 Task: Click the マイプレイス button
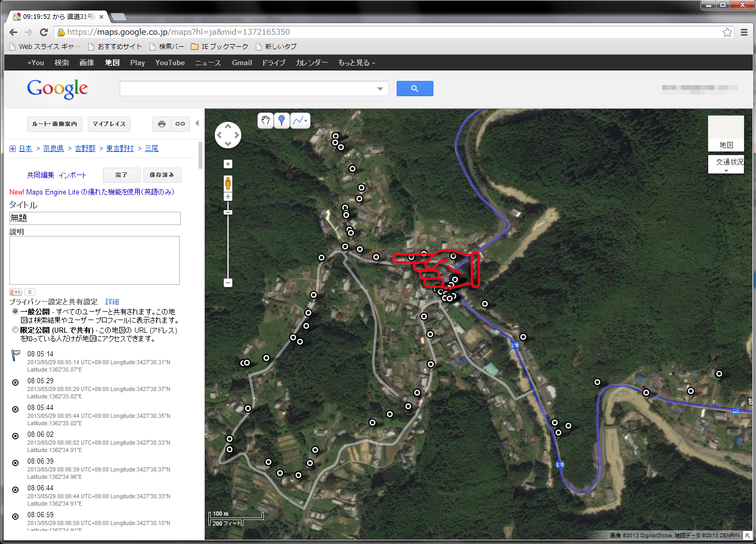coord(109,124)
